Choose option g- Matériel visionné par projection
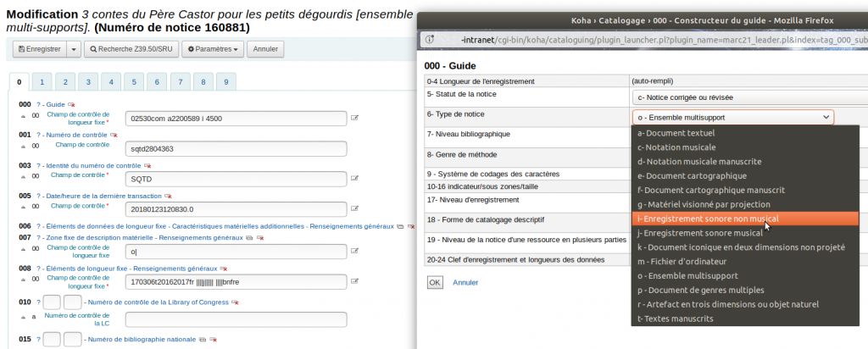 click(x=745, y=205)
